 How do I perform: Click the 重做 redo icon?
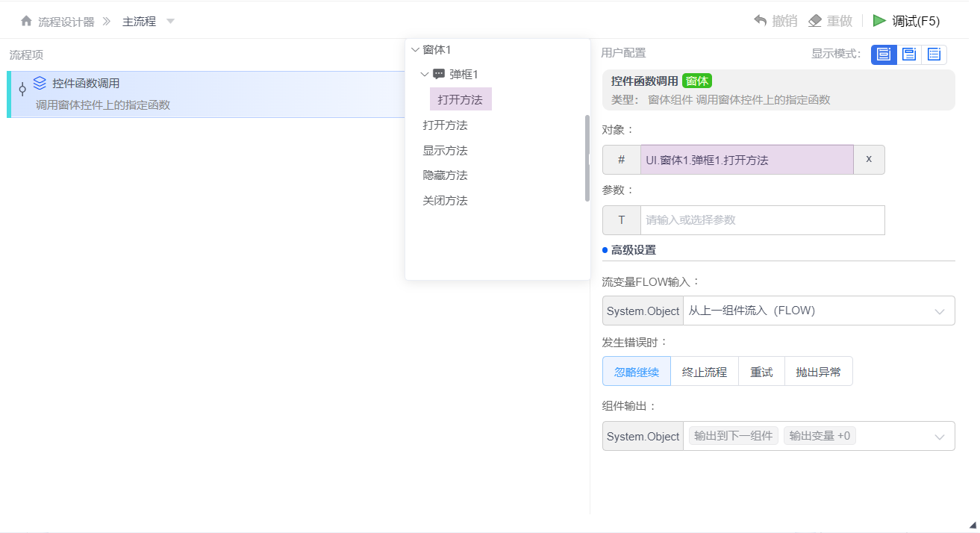point(814,21)
